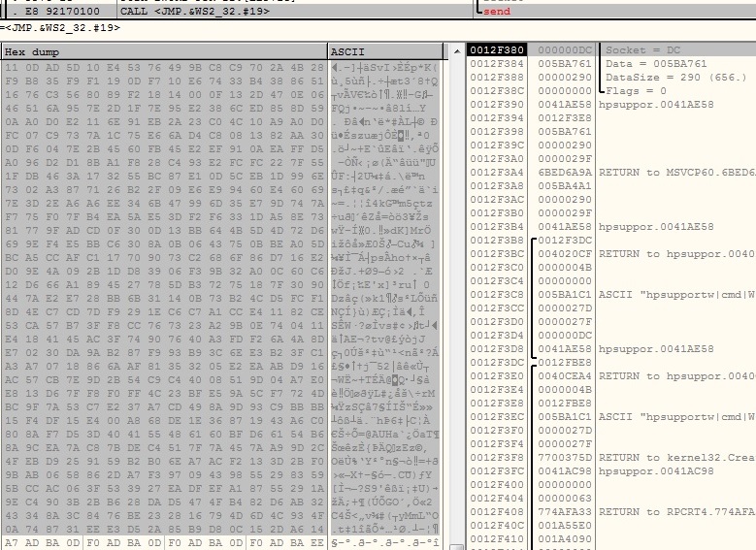Image resolution: width=756 pixels, height=550 pixels.
Task: Click the info line =<JMP.&WS2_32.#19>
Action: tap(60, 27)
